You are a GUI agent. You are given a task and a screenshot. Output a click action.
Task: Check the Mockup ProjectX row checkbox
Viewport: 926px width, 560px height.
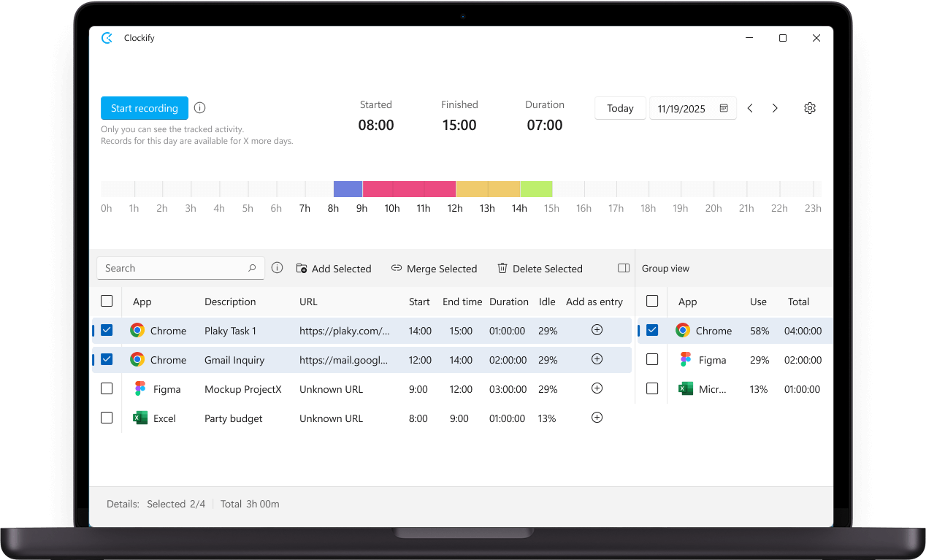tap(107, 388)
